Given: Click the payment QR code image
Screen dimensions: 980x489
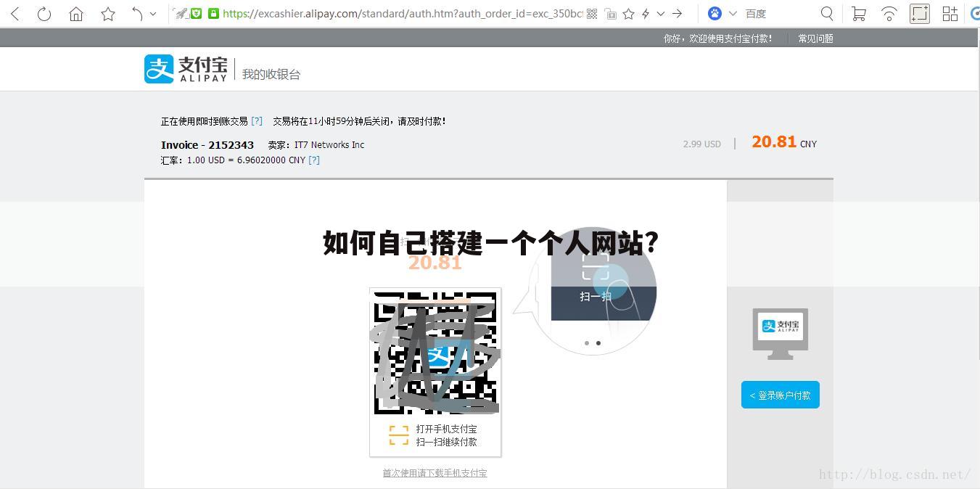Looking at the screenshot, I should point(435,353).
